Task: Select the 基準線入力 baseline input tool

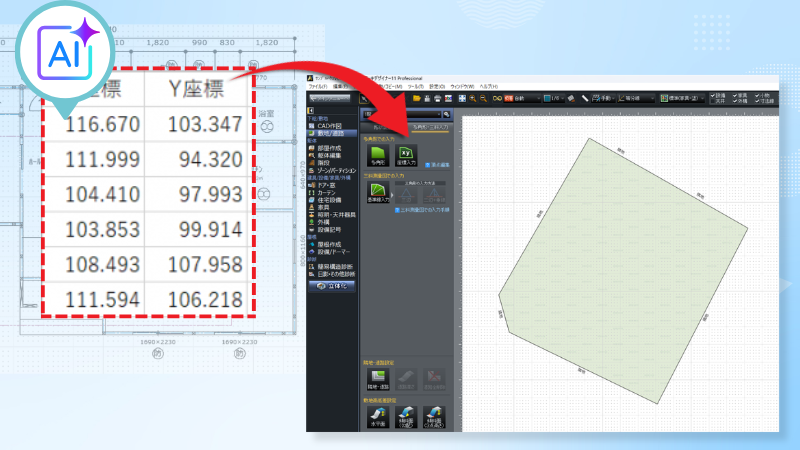Action: [x=378, y=193]
